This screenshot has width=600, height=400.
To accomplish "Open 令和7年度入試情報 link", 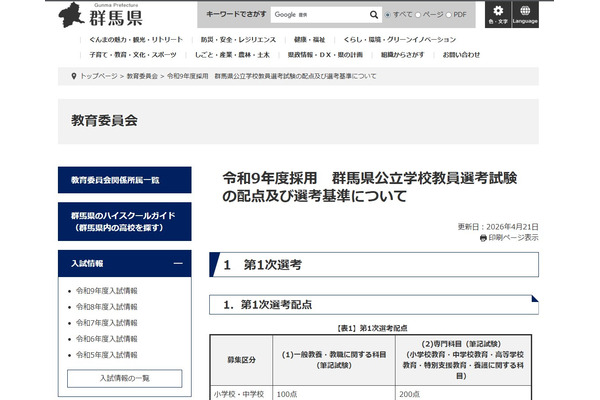I will 106,323.
